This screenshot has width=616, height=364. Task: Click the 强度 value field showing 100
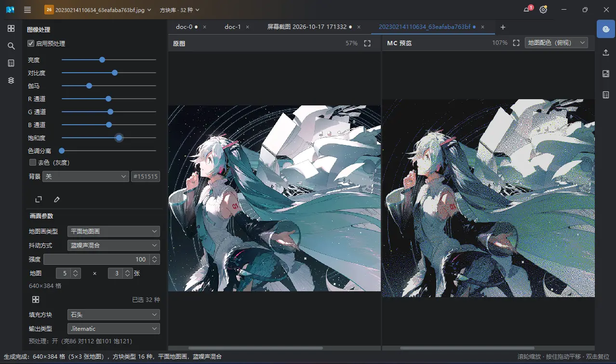(x=96, y=259)
